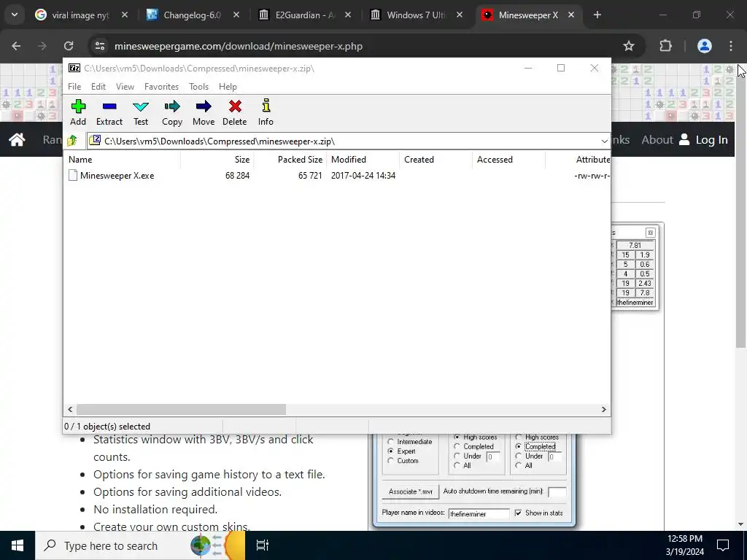Sort by the Created column header
Viewport: 747px width, 560px height.
[436, 160]
